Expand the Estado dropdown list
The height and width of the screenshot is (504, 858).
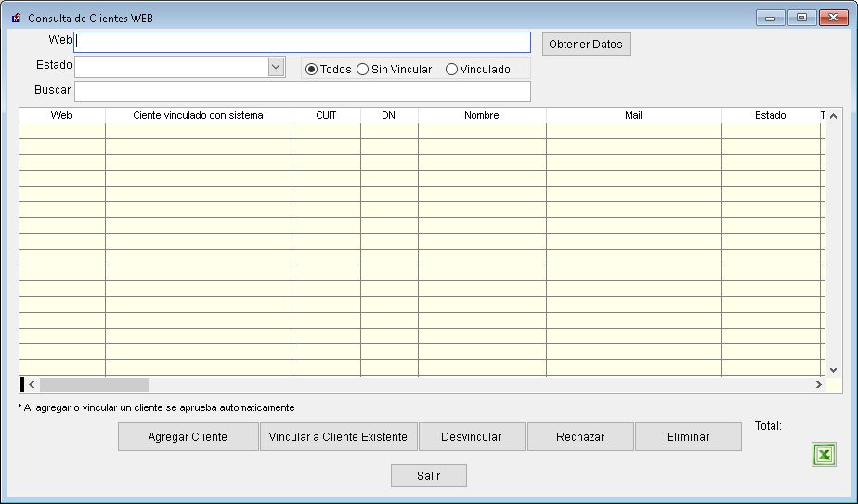[x=276, y=67]
